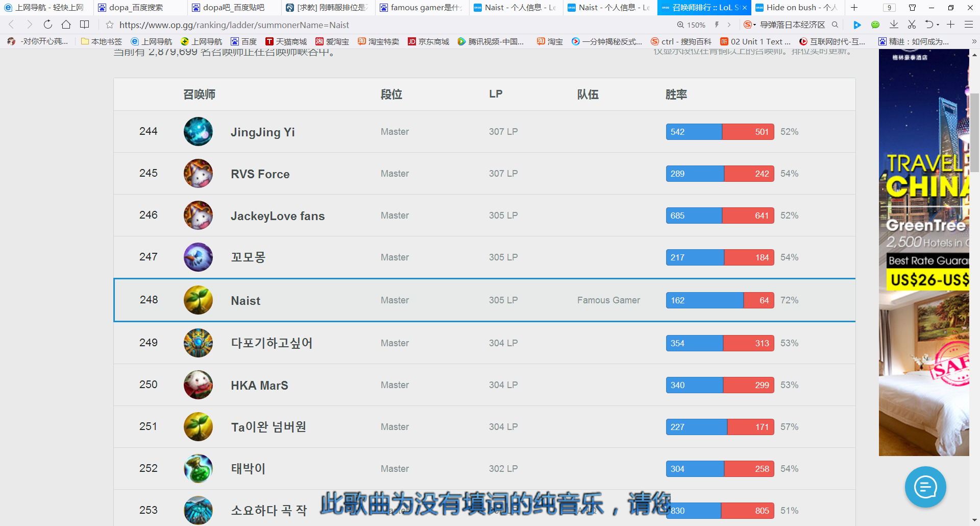Screen dimensions: 980x526
Task: Click Naist's 162 wins bar
Action: click(705, 300)
